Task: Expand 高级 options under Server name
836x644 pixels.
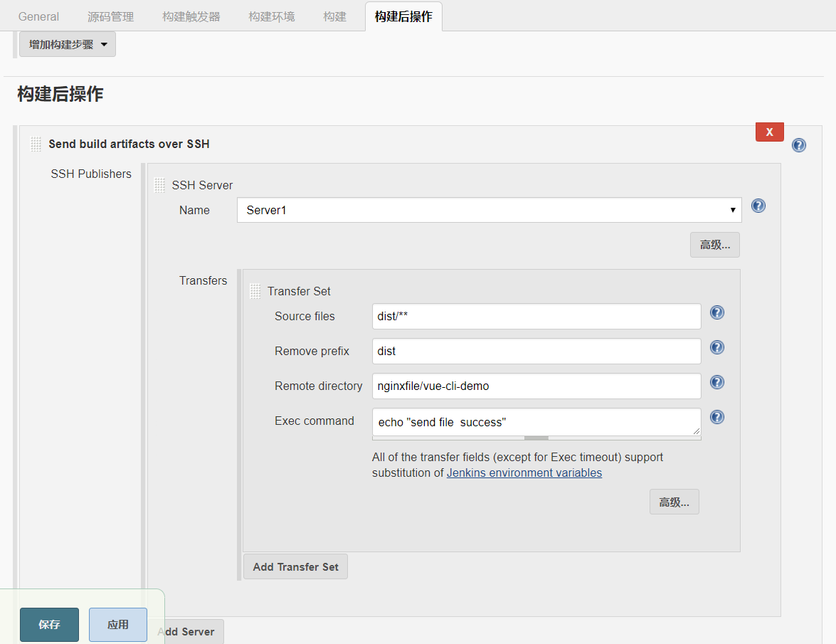Action: coord(714,245)
